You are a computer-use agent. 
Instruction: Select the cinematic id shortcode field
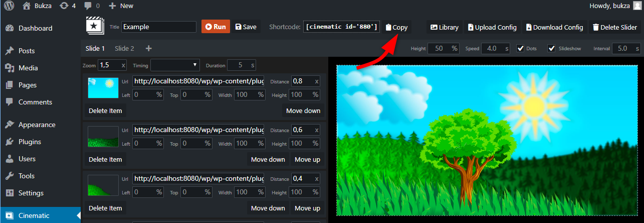(342, 27)
